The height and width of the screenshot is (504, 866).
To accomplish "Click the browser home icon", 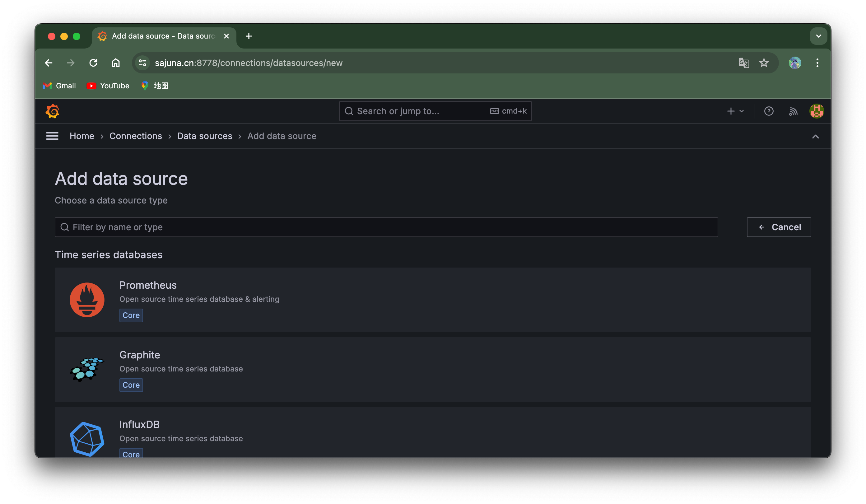I will point(115,63).
